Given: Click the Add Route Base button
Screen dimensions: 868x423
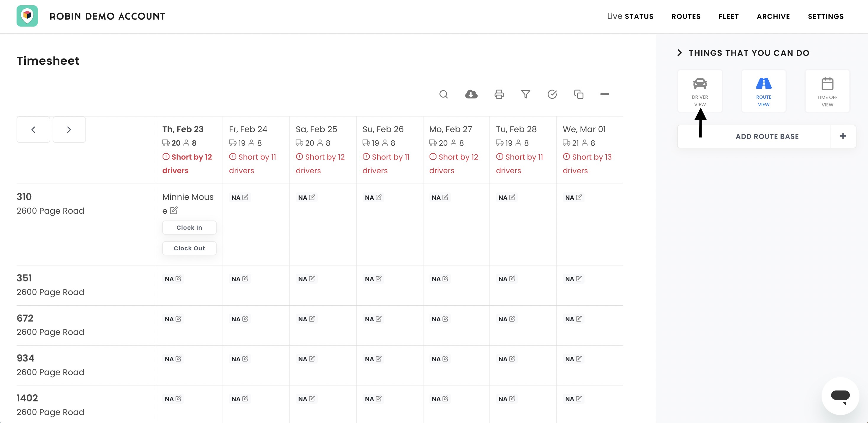Looking at the screenshot, I should pyautogui.click(x=767, y=136).
